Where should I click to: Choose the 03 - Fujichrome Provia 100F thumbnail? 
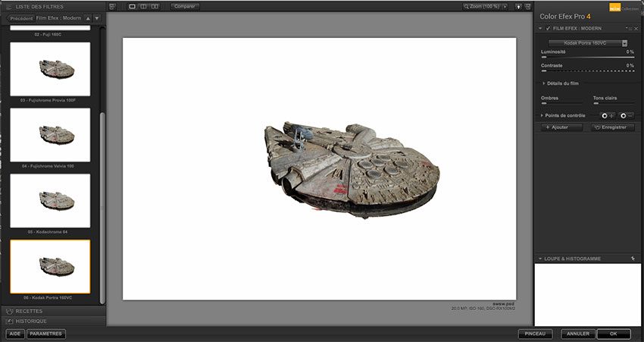(50, 69)
